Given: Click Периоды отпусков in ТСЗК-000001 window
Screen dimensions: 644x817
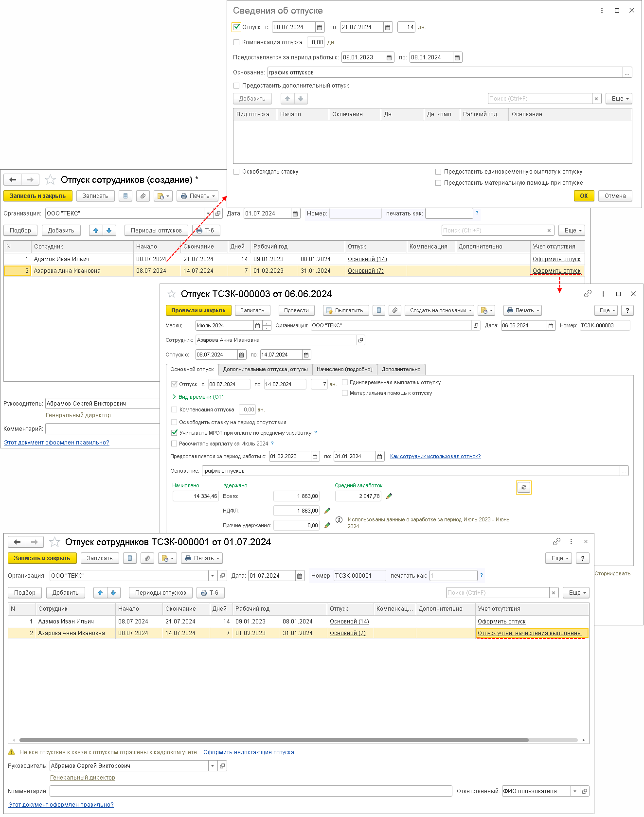Looking at the screenshot, I should (x=161, y=593).
